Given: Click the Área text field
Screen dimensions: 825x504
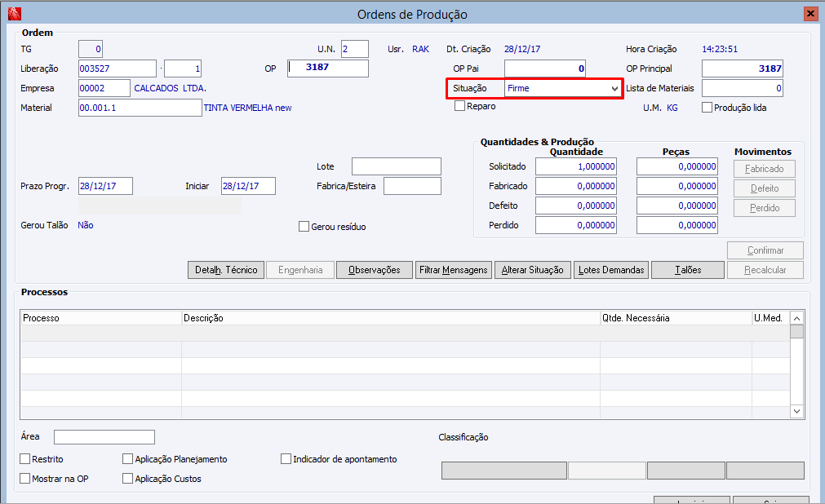Looking at the screenshot, I should coord(104,437).
